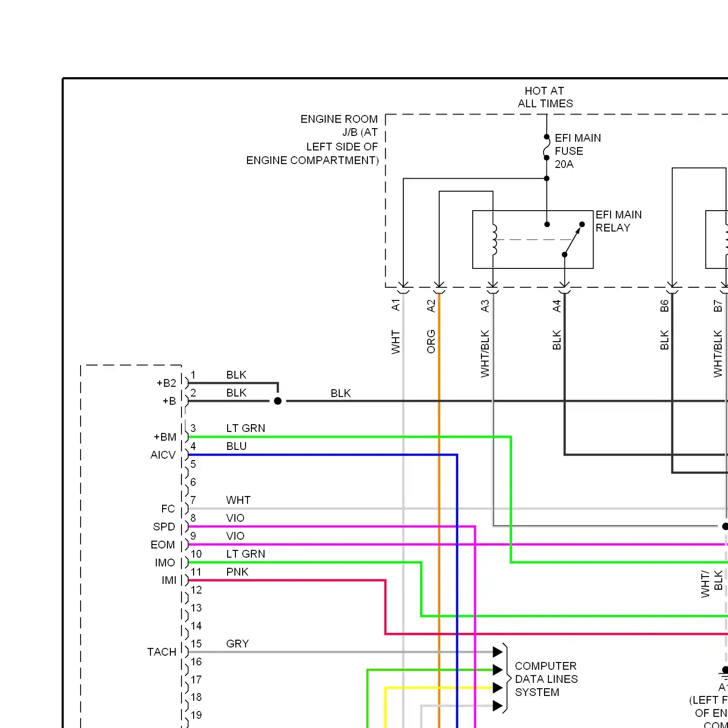Click the LT GRN label on pin 10 wire

point(246,554)
